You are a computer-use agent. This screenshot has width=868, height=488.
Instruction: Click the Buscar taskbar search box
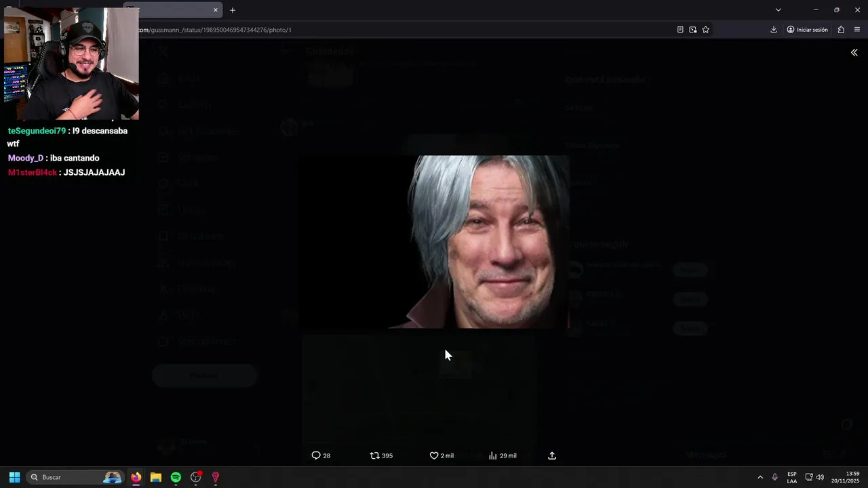[x=75, y=477]
